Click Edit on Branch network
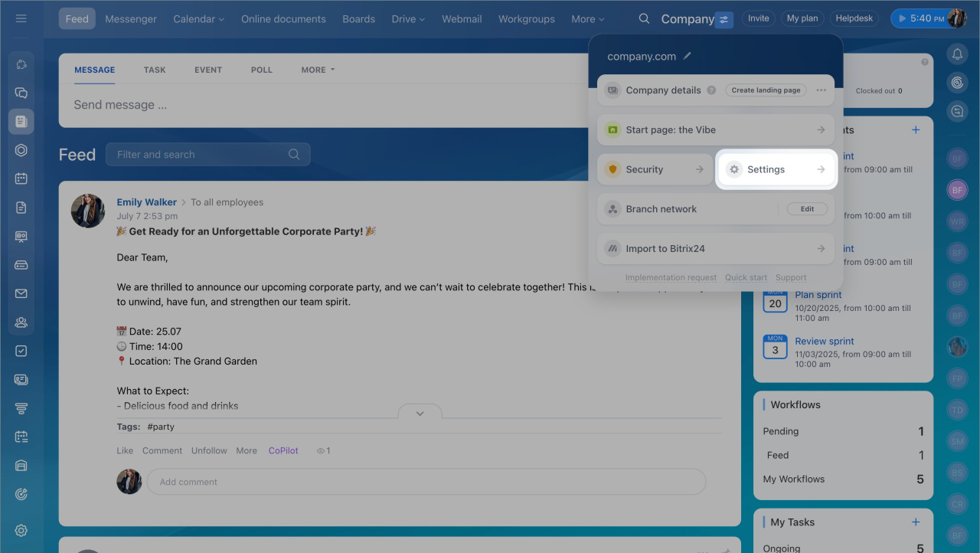 point(807,209)
